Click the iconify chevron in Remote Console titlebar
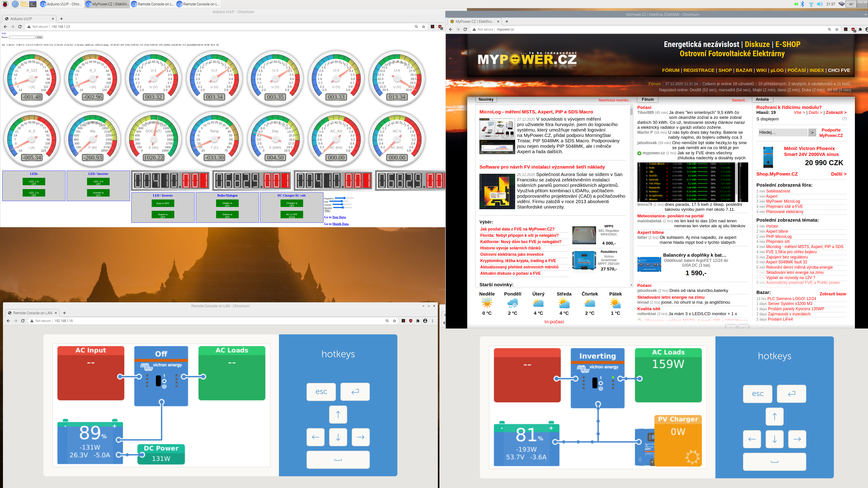This screenshot has height=488, width=868. pos(423,306)
